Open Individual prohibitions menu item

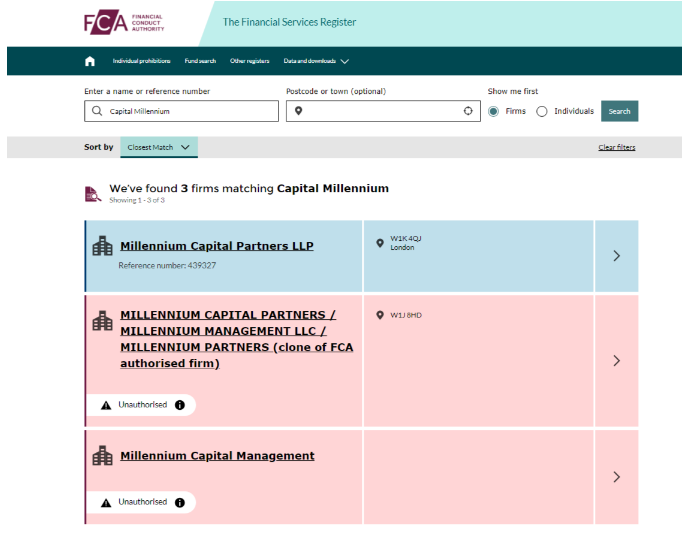point(141,61)
